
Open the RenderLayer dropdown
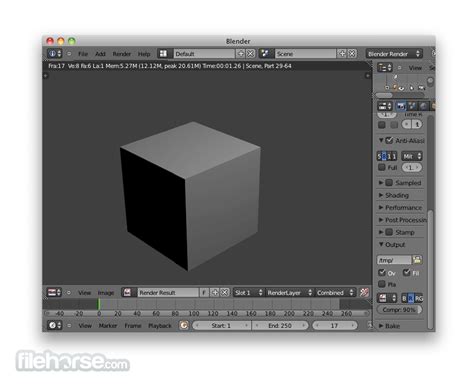[x=289, y=293]
